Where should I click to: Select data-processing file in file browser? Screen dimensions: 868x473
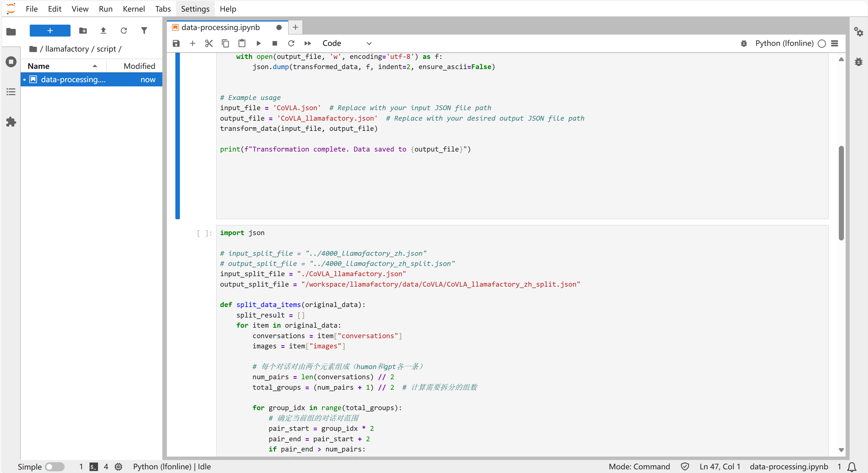point(73,80)
